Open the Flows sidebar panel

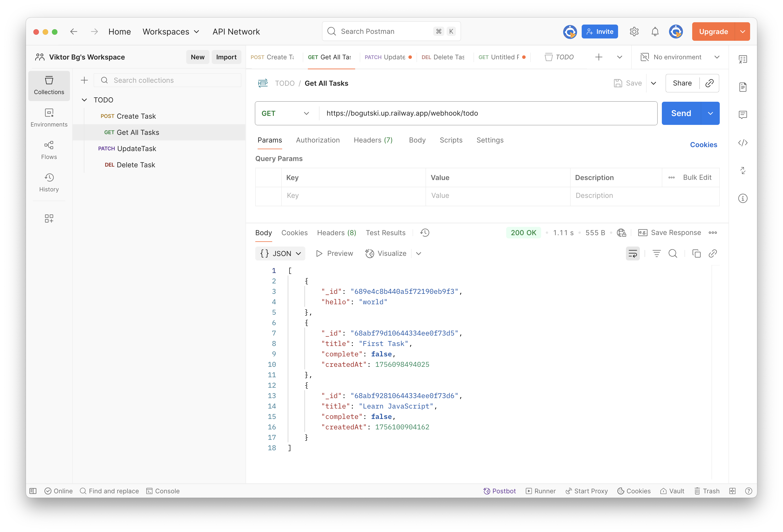pyautogui.click(x=49, y=150)
